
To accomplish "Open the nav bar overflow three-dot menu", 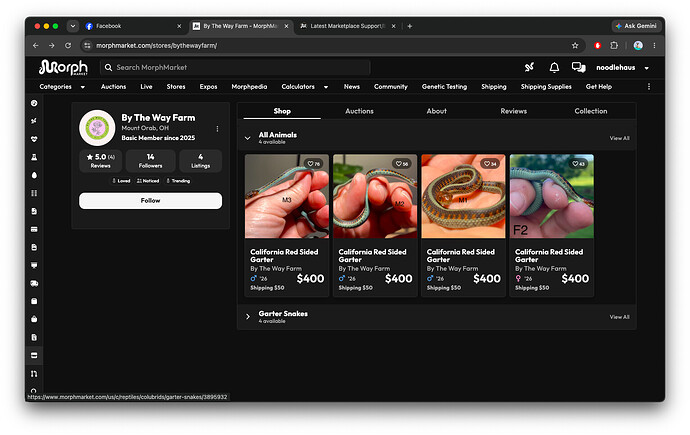I will 649,87.
